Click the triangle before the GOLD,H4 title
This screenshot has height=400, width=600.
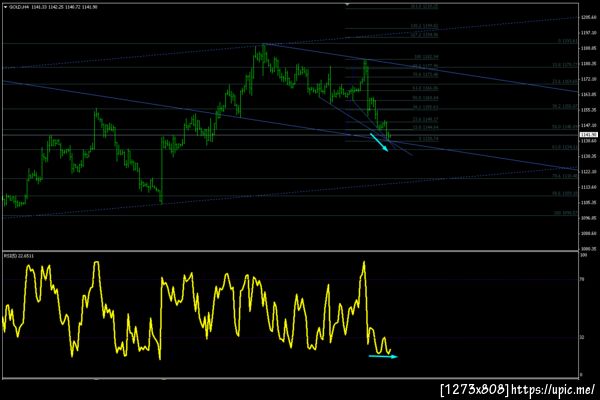coord(5,7)
